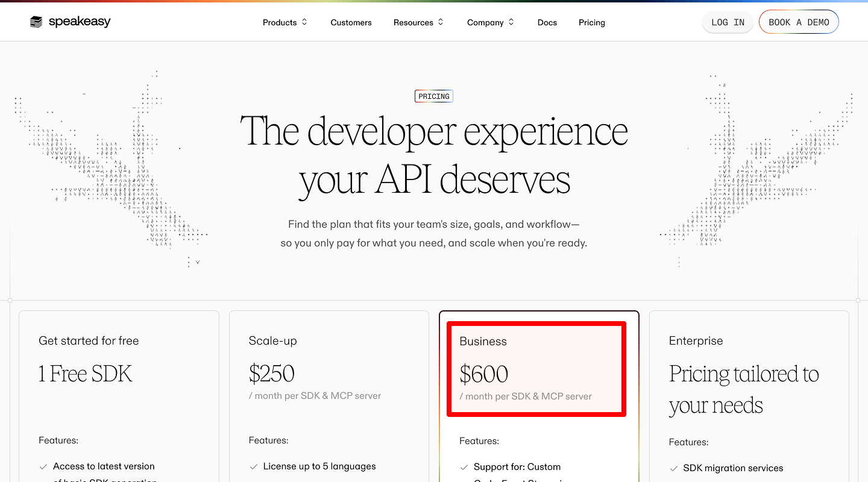This screenshot has width=868, height=482.
Task: Go to the Pricing navigation item
Action: pos(591,22)
